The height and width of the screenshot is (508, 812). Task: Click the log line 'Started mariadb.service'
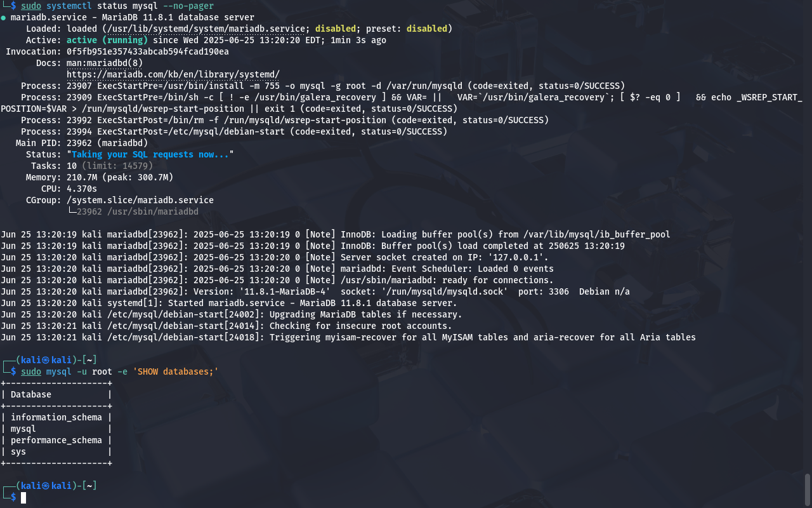coord(229,303)
